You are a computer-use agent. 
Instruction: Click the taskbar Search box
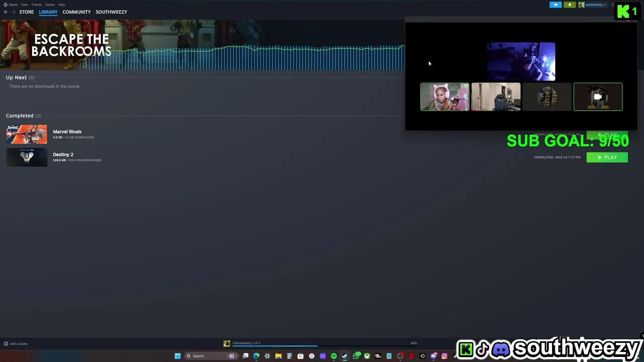[x=211, y=356]
